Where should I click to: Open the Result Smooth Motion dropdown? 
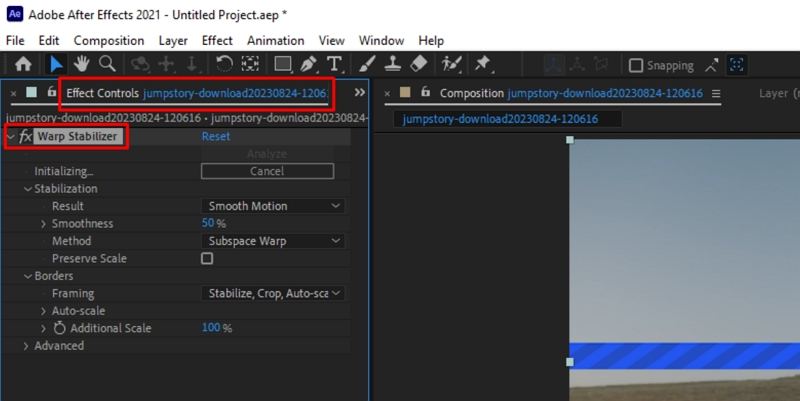pos(273,206)
